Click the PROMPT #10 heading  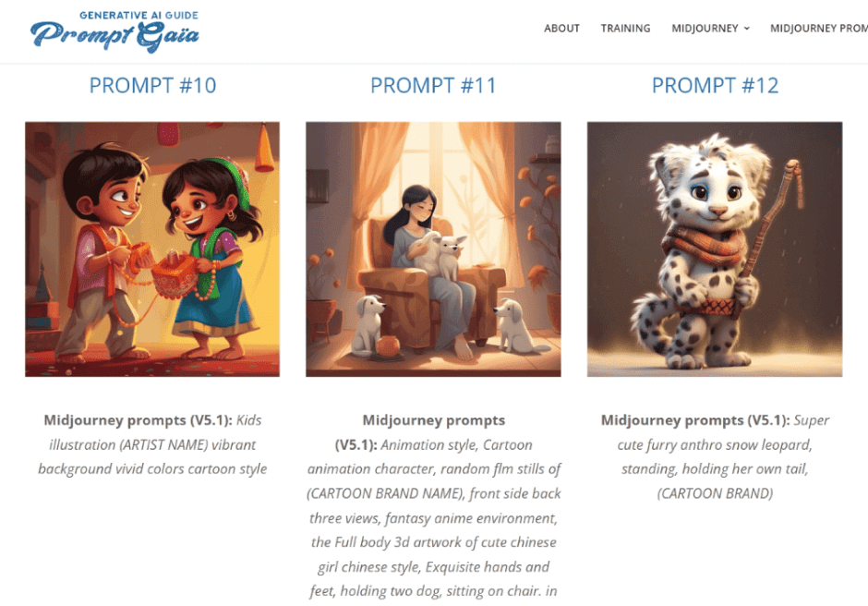tap(152, 85)
